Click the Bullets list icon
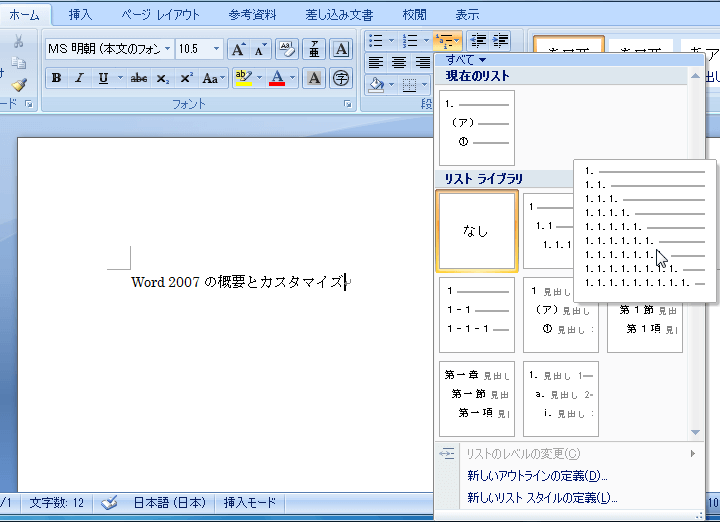The image size is (720, 522). coord(376,41)
